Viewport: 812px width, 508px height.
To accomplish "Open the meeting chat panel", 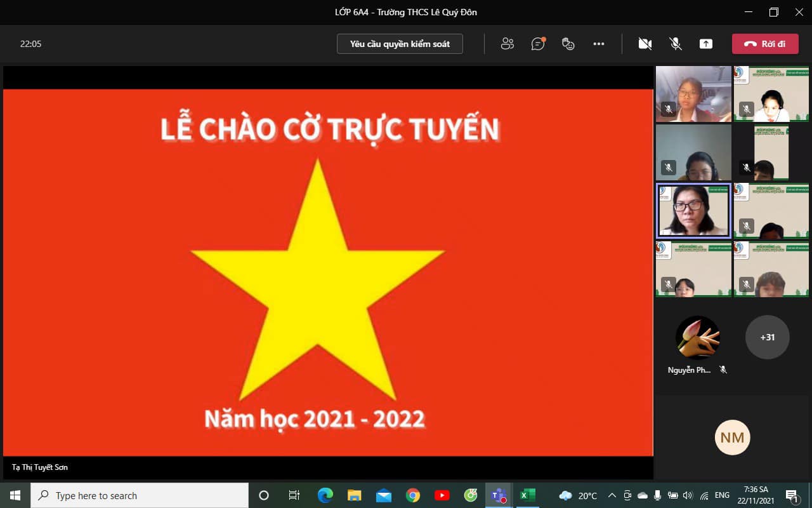I will pos(538,44).
